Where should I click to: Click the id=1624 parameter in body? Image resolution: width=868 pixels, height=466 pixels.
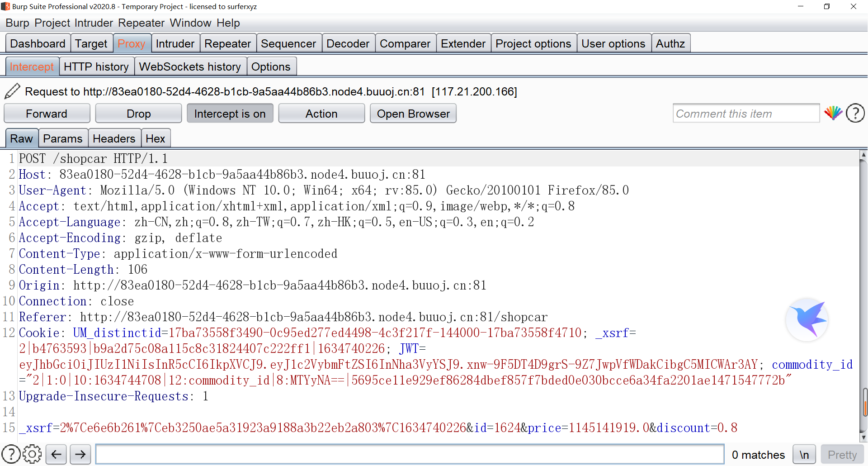pyautogui.click(x=497, y=428)
